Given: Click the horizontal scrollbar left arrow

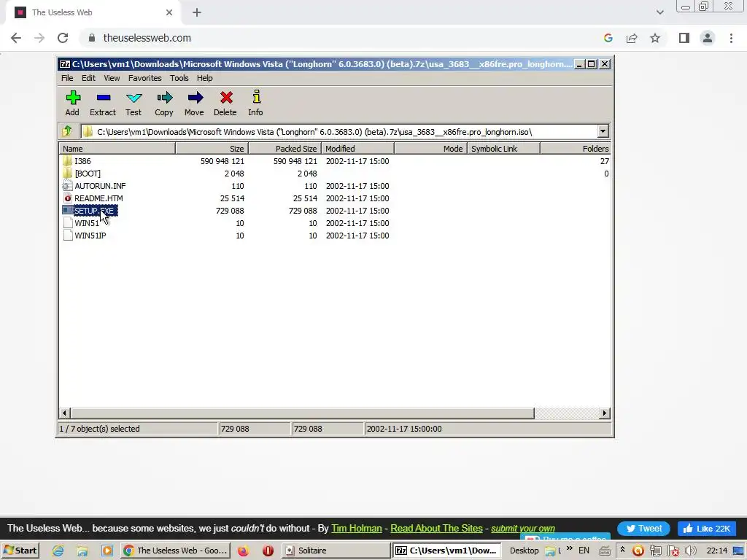Looking at the screenshot, I should point(65,413).
